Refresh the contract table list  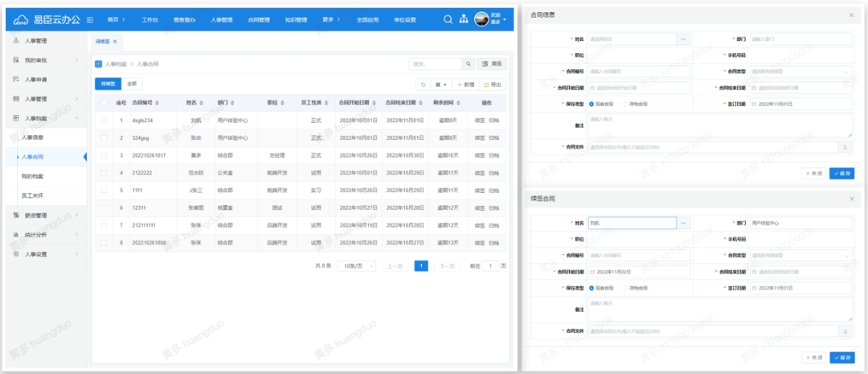[x=424, y=84]
